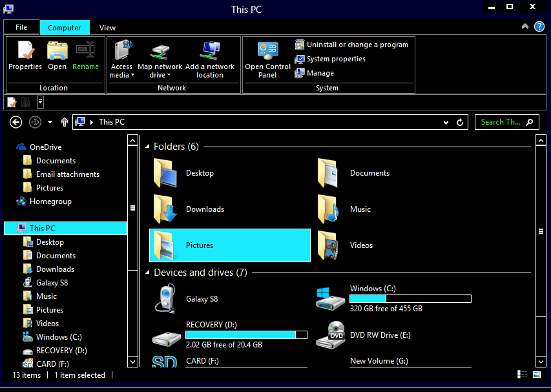551x392 pixels.
Task: Open the Help question mark button
Action: (540, 27)
